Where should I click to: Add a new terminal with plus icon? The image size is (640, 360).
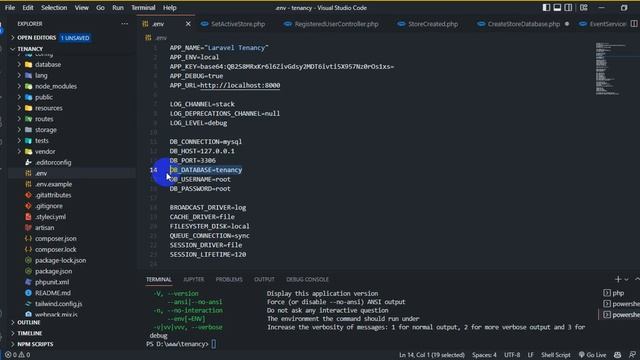(x=618, y=279)
